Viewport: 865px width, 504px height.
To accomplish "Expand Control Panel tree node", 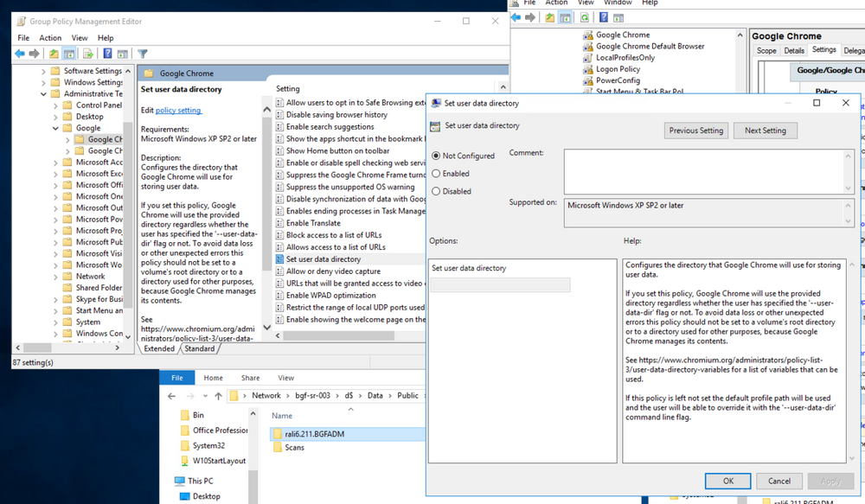I will [55, 105].
